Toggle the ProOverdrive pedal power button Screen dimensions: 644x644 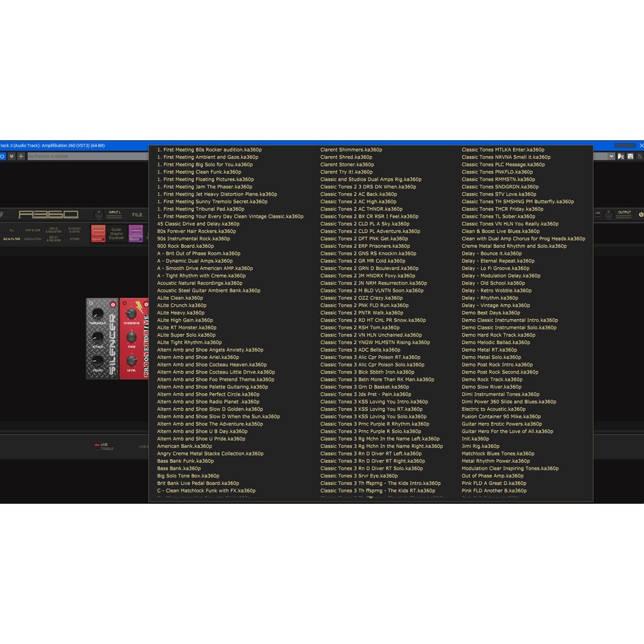(146, 304)
